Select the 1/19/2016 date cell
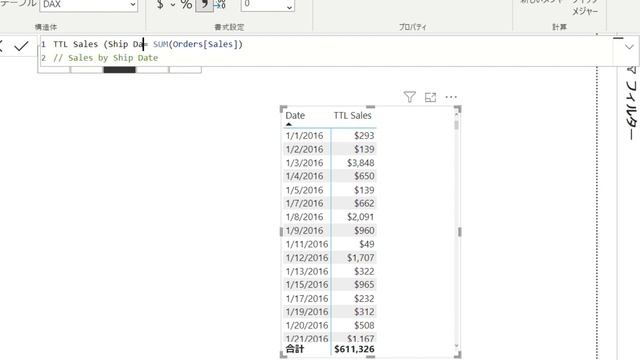Viewport: 640px width, 360px height. point(307,312)
